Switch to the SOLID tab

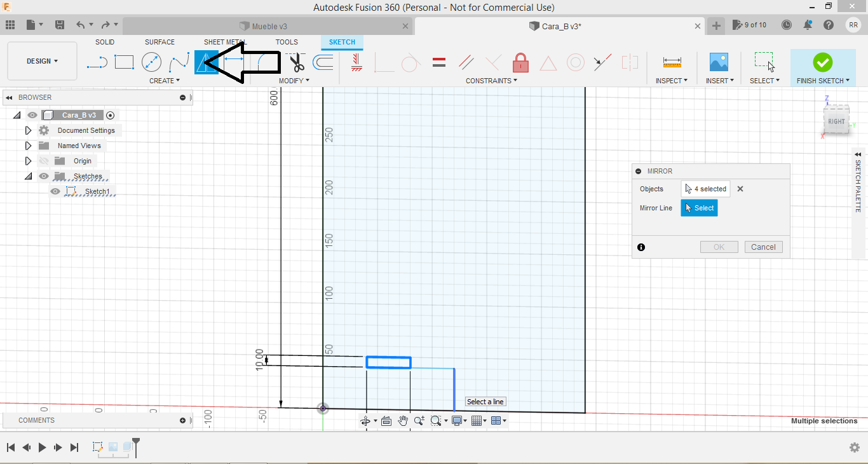[105, 42]
